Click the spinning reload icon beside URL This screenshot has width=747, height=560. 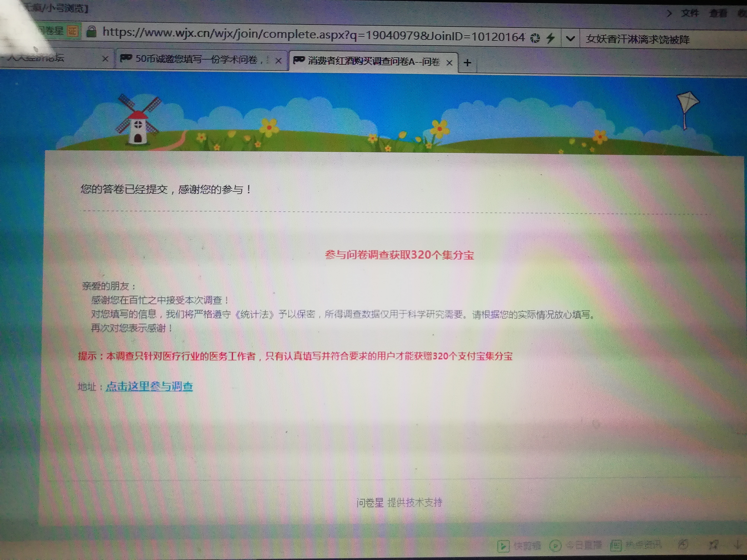[x=535, y=38]
